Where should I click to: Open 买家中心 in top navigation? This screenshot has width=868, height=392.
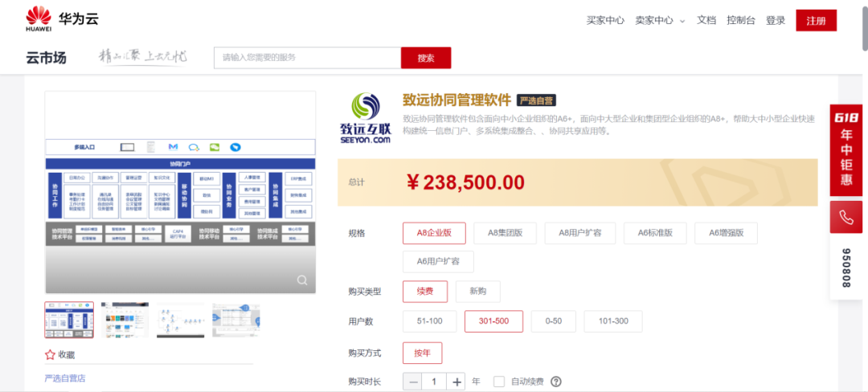606,20
